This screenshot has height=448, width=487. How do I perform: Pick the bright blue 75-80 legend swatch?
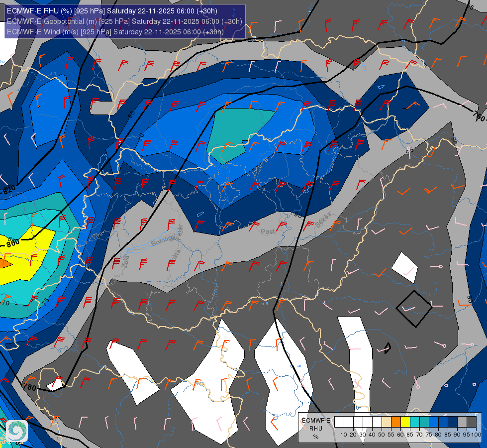(x=434, y=422)
